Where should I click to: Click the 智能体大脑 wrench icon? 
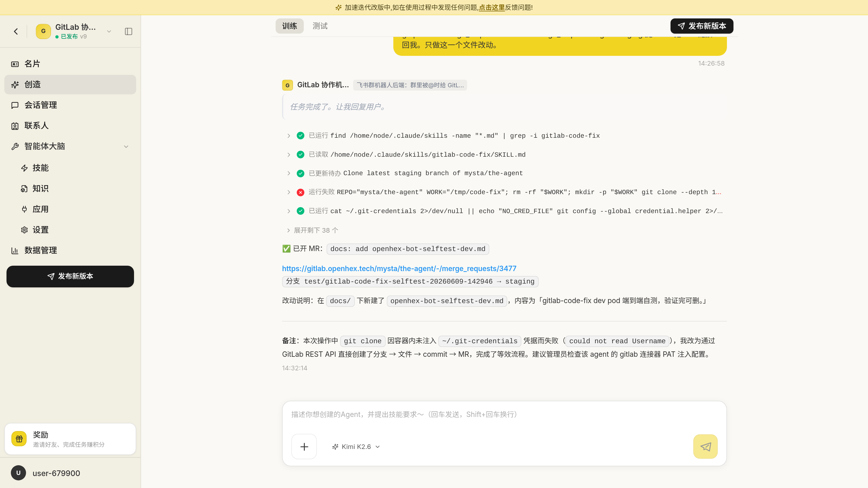(15, 146)
